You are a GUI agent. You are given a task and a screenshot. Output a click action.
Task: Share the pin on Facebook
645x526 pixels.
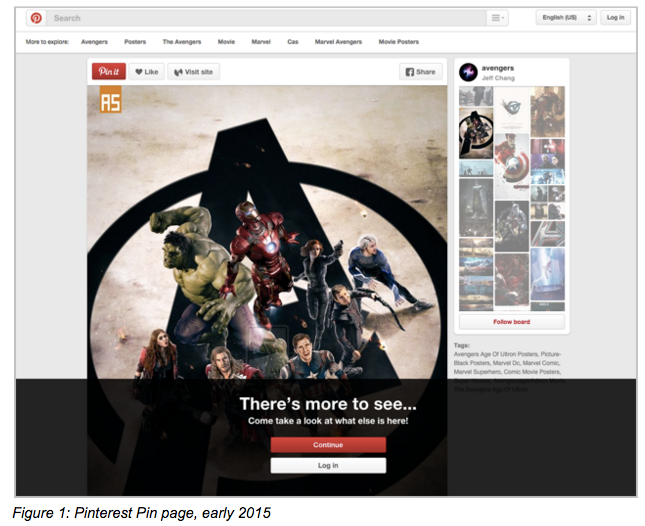(420, 72)
